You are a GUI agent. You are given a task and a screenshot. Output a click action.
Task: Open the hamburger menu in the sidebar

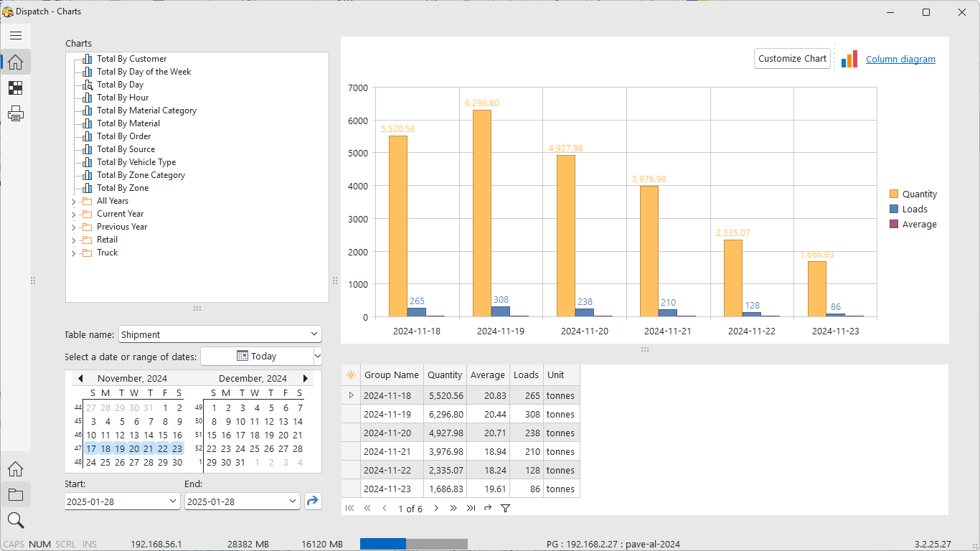[x=16, y=35]
